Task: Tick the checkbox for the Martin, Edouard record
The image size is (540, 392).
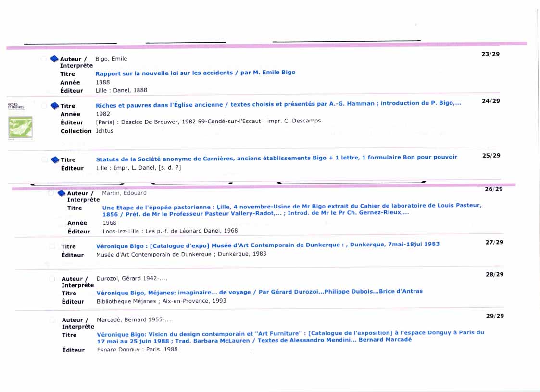Action: click(x=51, y=193)
